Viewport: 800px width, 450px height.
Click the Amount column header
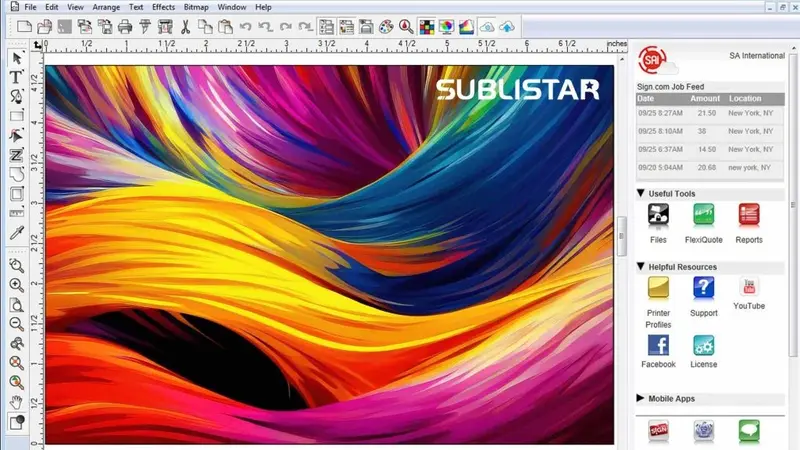click(x=705, y=98)
